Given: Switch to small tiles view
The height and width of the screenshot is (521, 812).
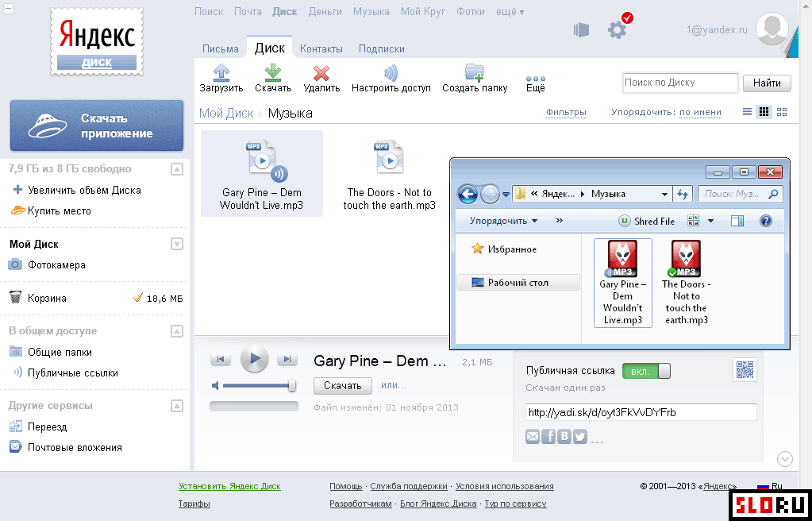Looking at the screenshot, I should tap(764, 112).
